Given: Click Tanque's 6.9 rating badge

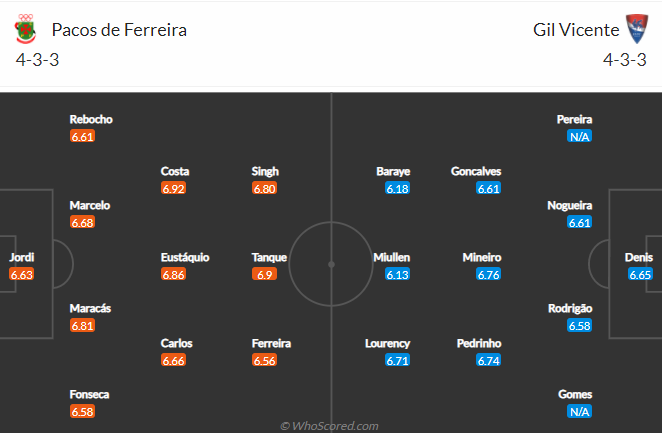Looking at the screenshot, I should (264, 274).
